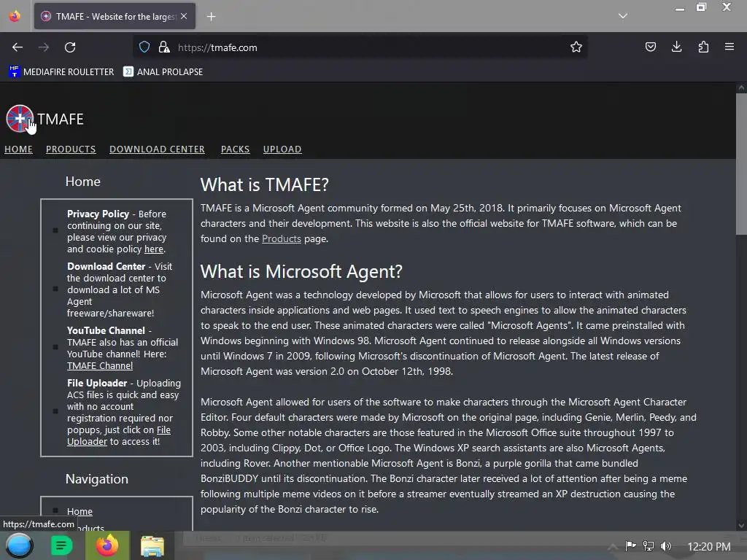Open the Firefox hamburger menu
This screenshot has height=560, width=747.
pos(729,47)
